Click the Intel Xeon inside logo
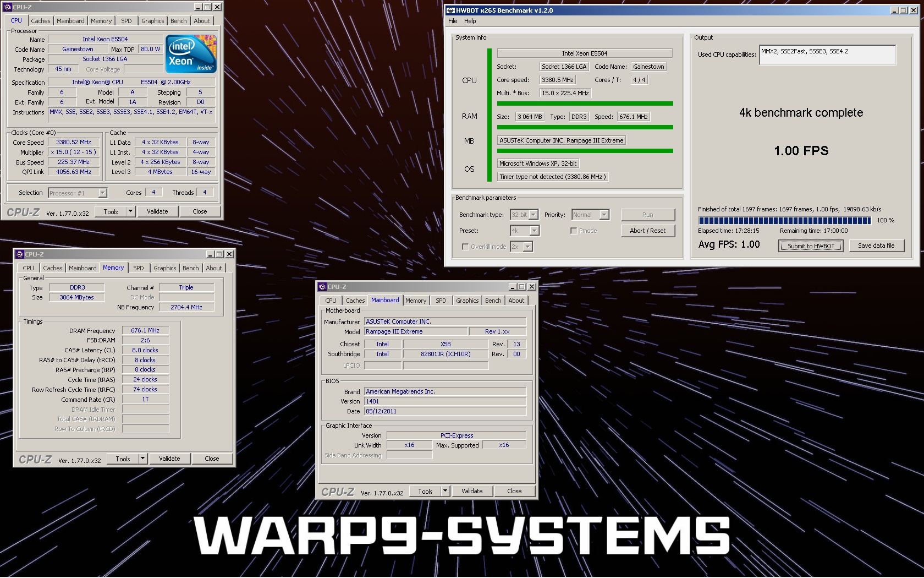This screenshot has width=924, height=578. pyautogui.click(x=191, y=54)
